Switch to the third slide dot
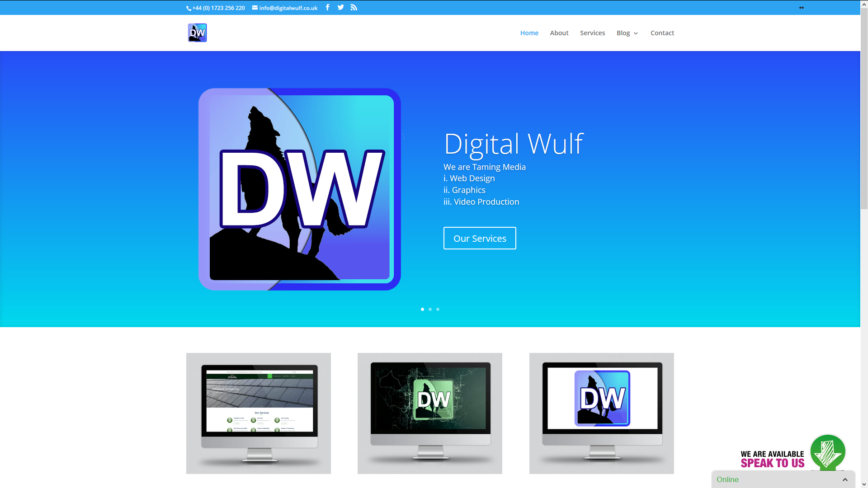 (438, 309)
